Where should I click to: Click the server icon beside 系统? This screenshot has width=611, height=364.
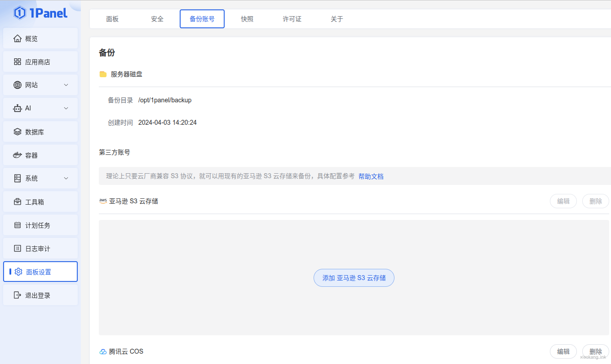[x=18, y=178]
